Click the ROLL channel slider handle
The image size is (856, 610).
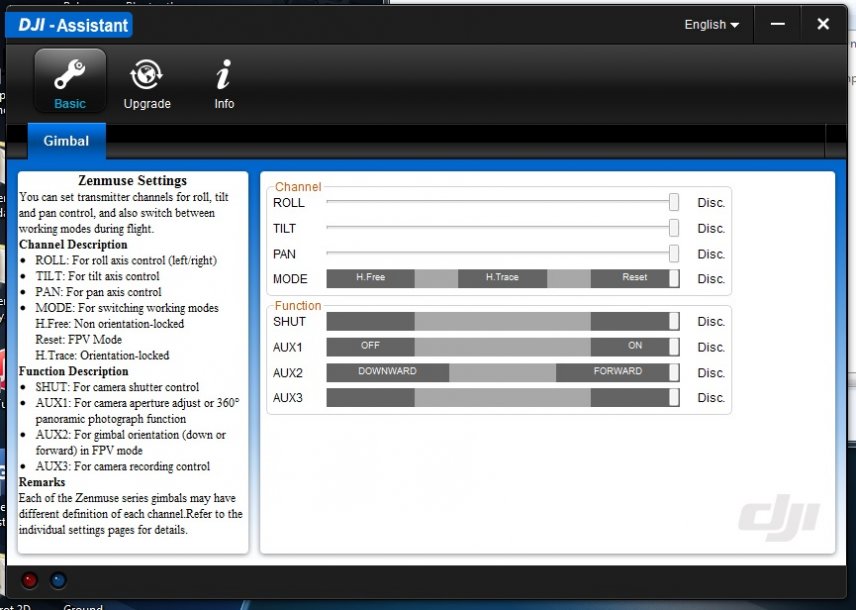coord(674,202)
